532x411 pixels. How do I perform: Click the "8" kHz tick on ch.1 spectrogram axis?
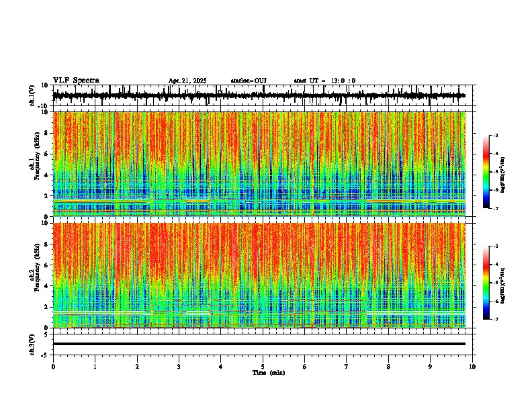coord(47,133)
